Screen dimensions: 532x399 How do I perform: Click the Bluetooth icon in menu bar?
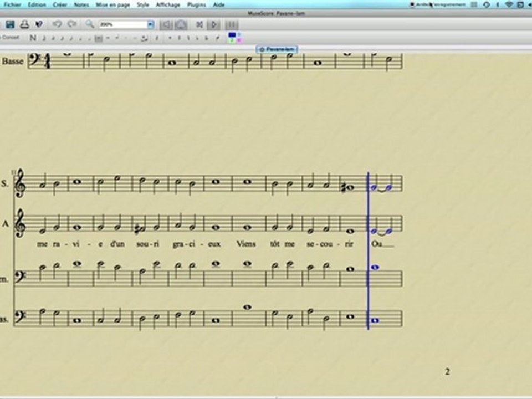(498, 4)
